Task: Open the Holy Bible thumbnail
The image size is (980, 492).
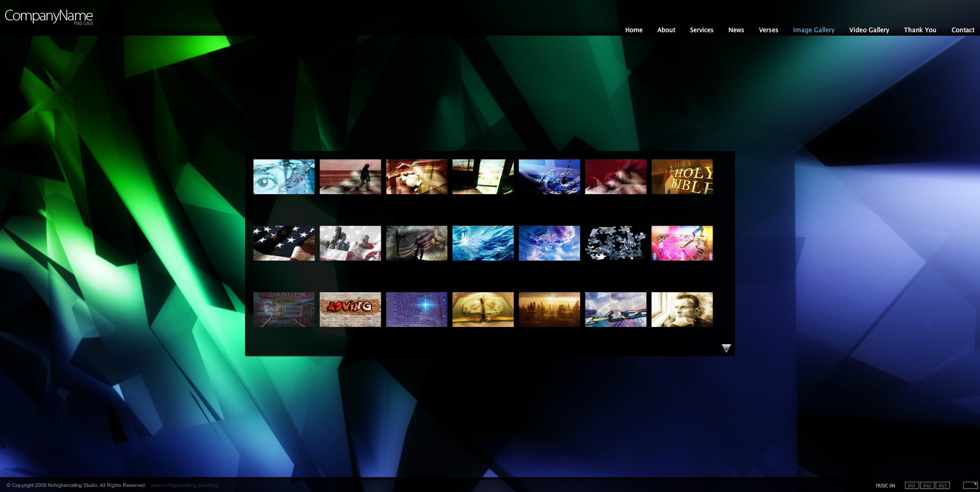Action: (682, 177)
